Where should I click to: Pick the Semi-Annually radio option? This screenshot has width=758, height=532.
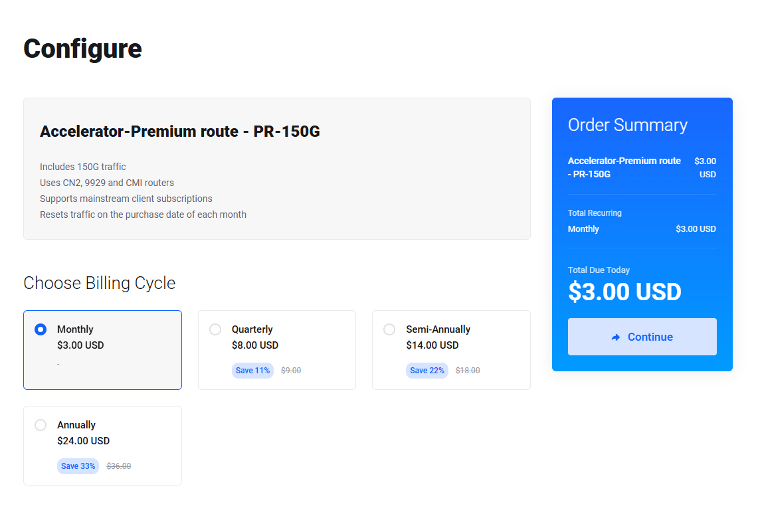(x=389, y=329)
